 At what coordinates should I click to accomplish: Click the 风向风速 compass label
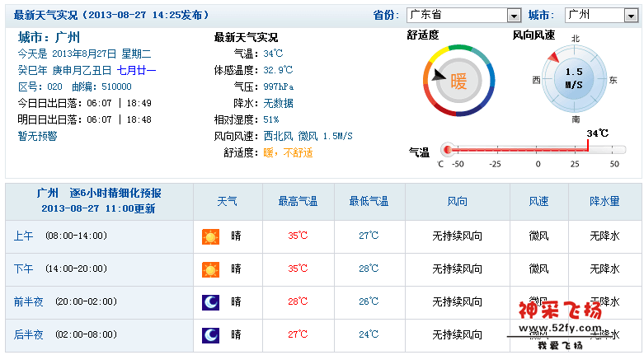534,35
